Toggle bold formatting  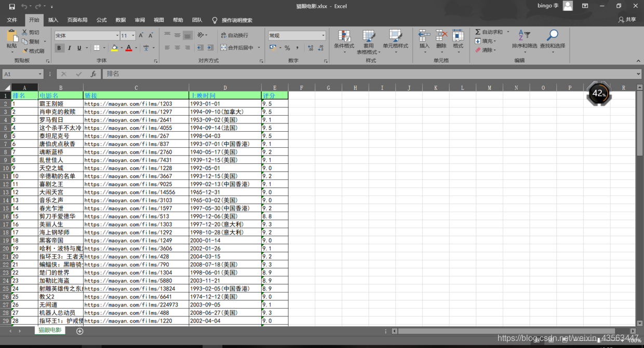59,48
